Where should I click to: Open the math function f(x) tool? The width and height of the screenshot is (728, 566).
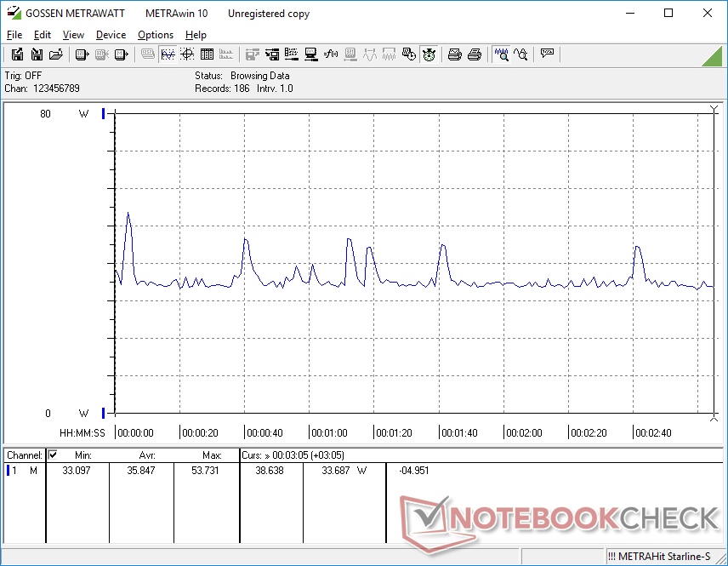331,54
